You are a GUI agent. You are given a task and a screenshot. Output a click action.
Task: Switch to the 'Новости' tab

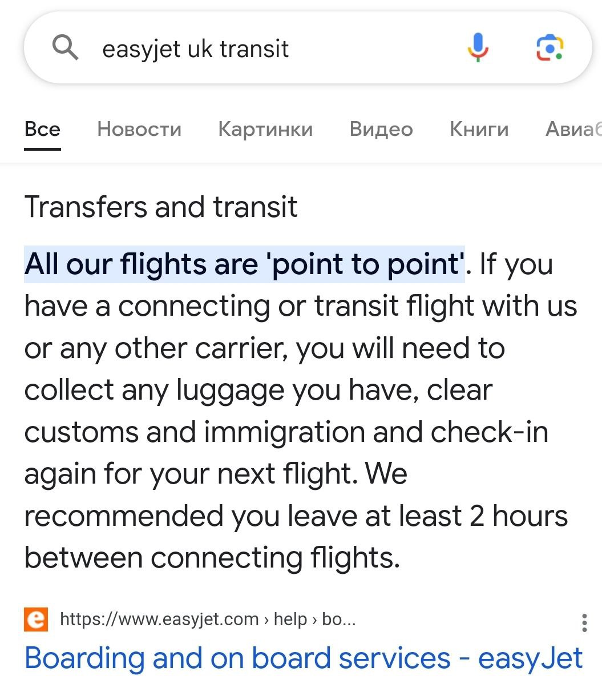tap(139, 129)
